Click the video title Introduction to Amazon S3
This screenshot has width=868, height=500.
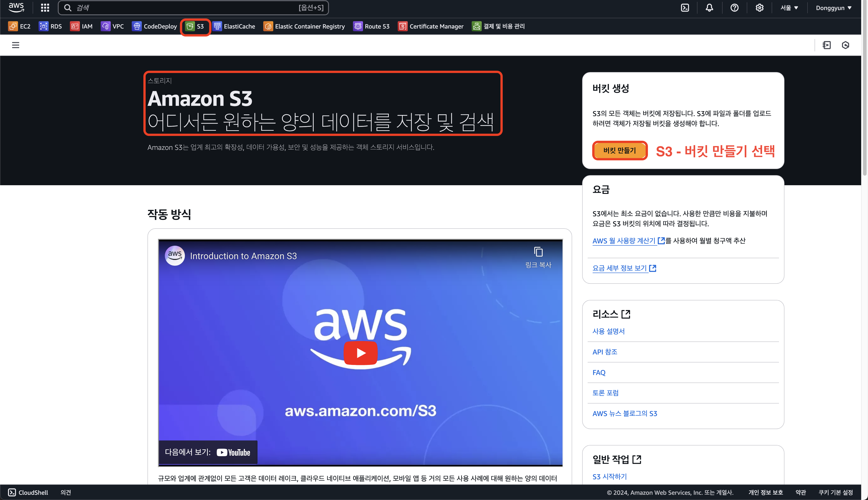point(243,256)
